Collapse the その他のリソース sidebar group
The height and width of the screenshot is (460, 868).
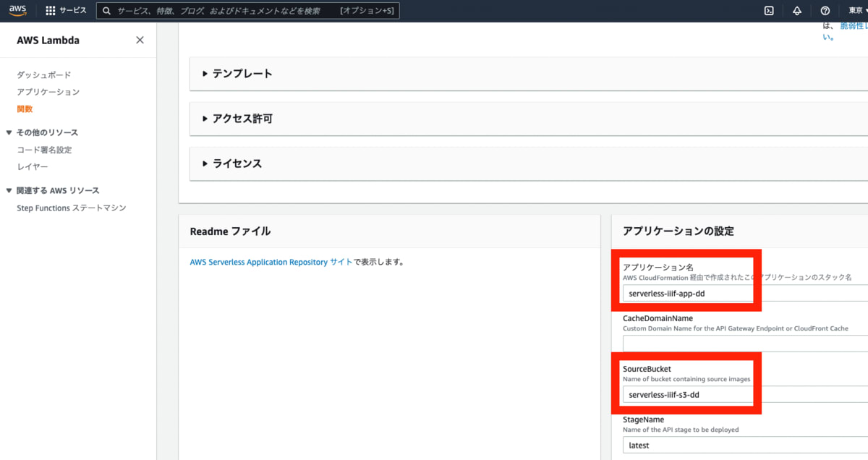7,132
